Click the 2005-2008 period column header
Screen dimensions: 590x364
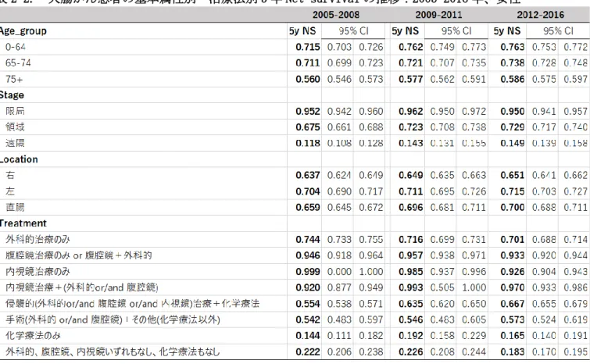tap(336, 15)
